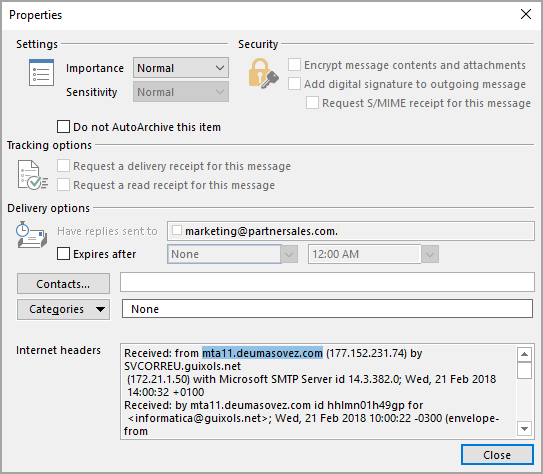The height and width of the screenshot is (474, 543).
Task: Click the Contacts... button
Action: tap(63, 284)
